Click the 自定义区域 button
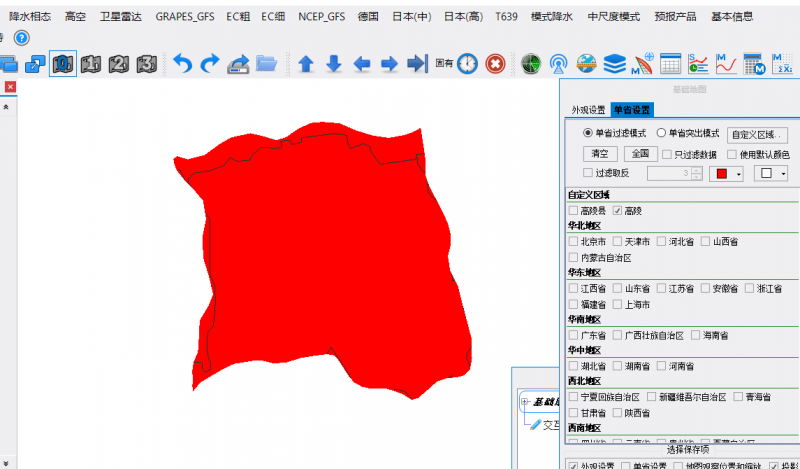This screenshot has height=469, width=800. (x=759, y=134)
